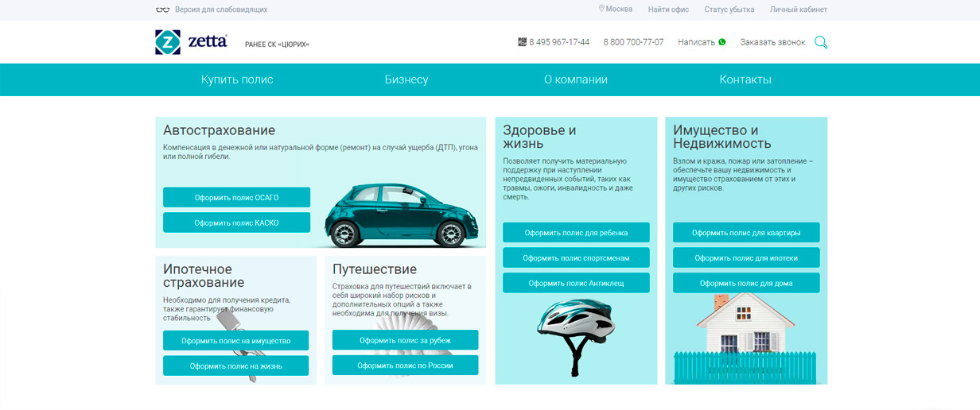The image size is (980, 410).
Task: Click Оформить полис для квартиры
Action: (x=746, y=232)
